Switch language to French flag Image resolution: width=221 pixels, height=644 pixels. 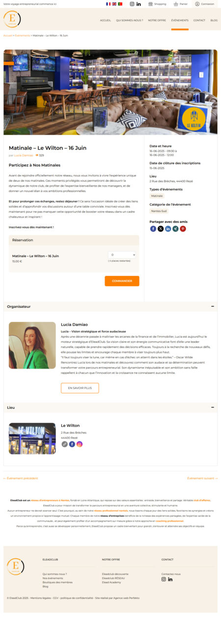click(x=109, y=3)
